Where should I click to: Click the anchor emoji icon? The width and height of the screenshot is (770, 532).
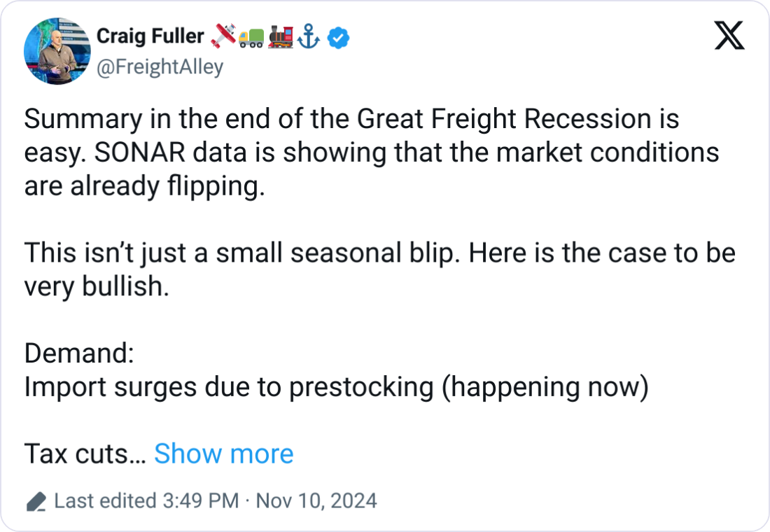[309, 37]
